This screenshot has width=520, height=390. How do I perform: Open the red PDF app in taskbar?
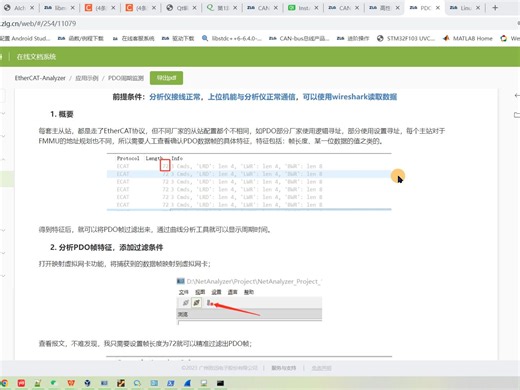click(21, 383)
